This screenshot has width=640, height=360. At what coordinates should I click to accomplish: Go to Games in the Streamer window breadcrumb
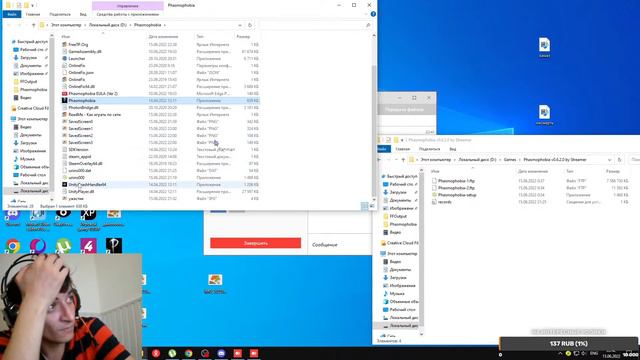tap(510, 160)
